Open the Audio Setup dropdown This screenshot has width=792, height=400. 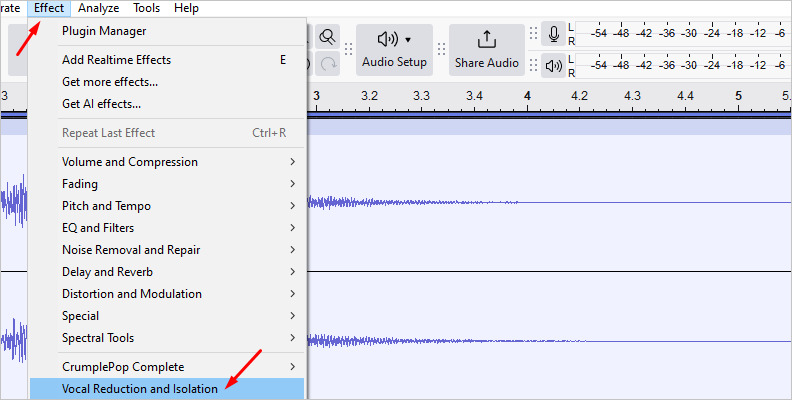(394, 50)
